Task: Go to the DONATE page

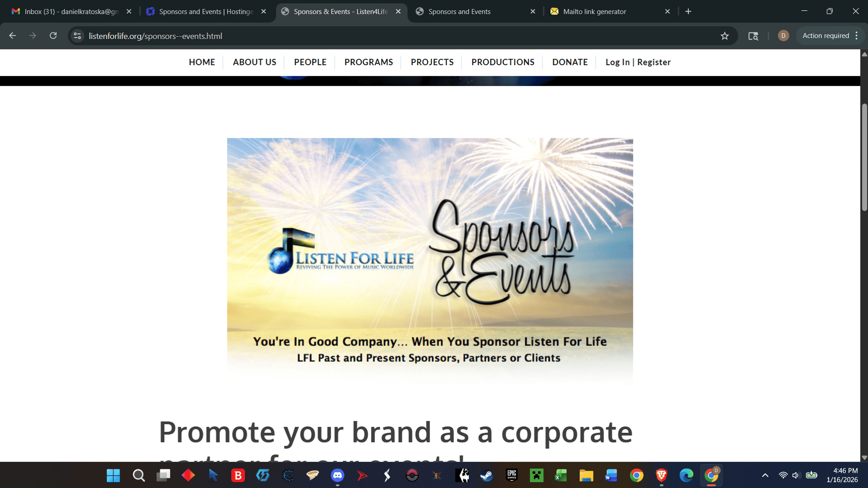Action: coord(570,62)
